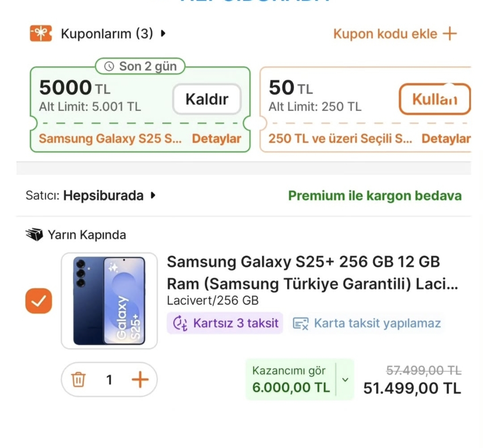The height and width of the screenshot is (448, 483).
Task: Open the Galaxy S25+ product thumbnail
Action: pos(109,301)
